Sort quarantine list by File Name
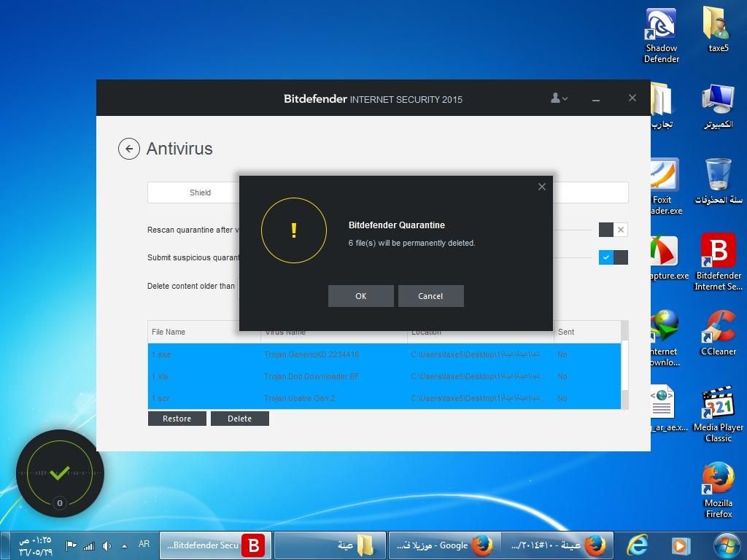 (x=169, y=332)
